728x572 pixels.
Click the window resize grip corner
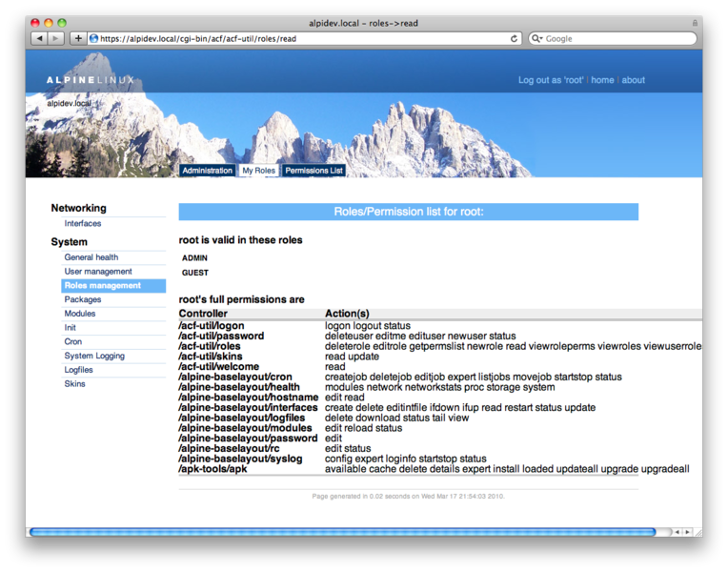[698, 533]
